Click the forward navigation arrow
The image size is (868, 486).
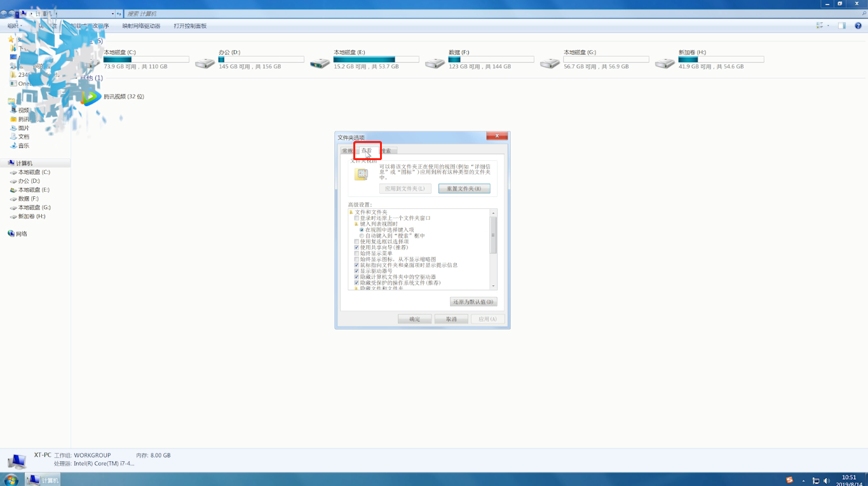click(x=12, y=13)
